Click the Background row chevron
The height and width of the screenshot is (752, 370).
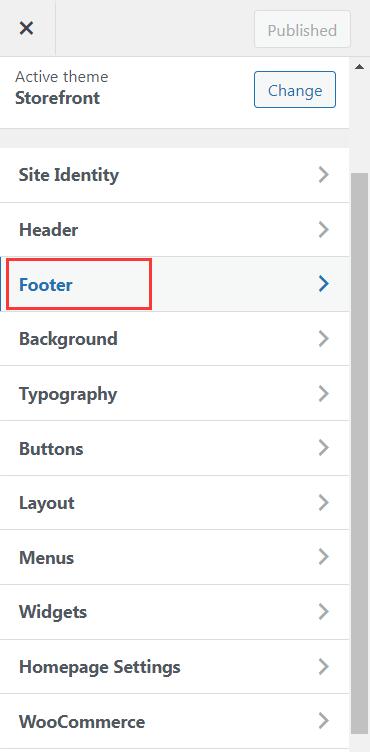coord(324,339)
